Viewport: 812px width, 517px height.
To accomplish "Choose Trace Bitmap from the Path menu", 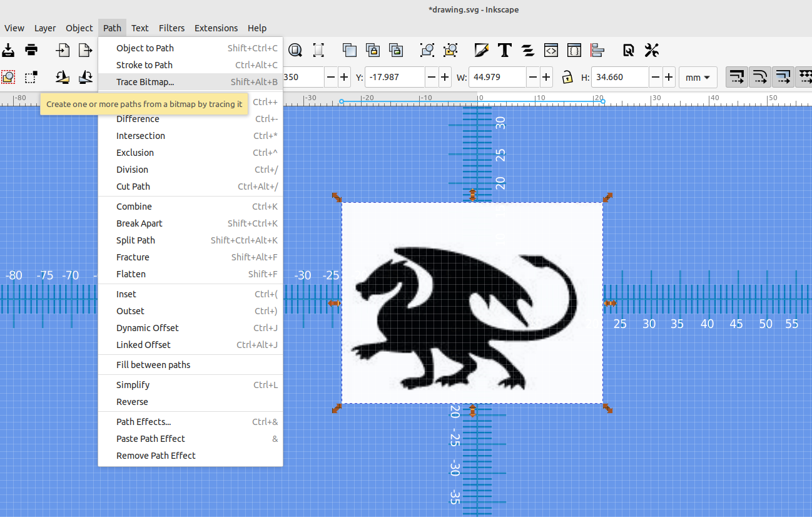I will (x=145, y=81).
